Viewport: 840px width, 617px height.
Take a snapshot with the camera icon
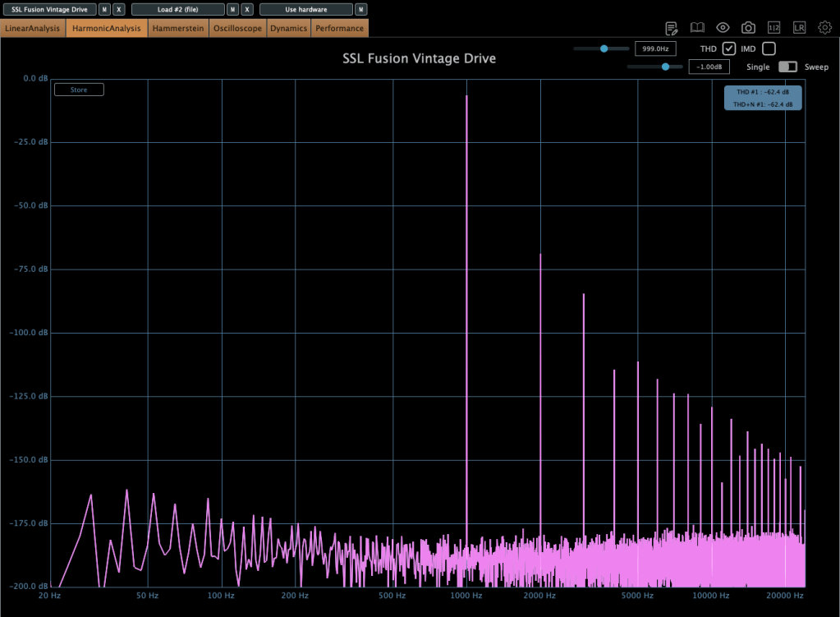[x=748, y=28]
